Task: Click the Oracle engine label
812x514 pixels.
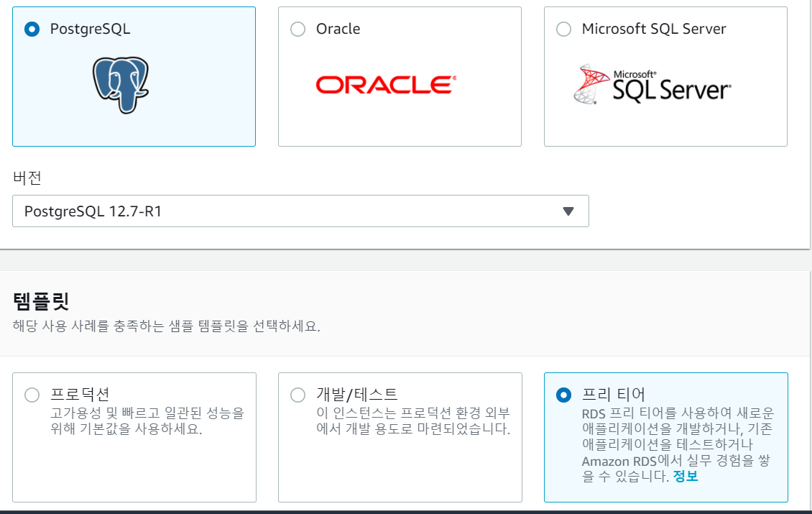Action: click(x=338, y=29)
